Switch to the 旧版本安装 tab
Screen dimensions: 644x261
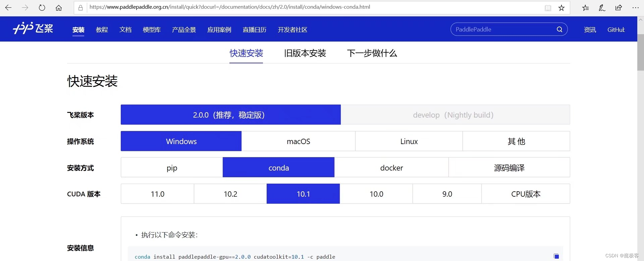tap(305, 53)
